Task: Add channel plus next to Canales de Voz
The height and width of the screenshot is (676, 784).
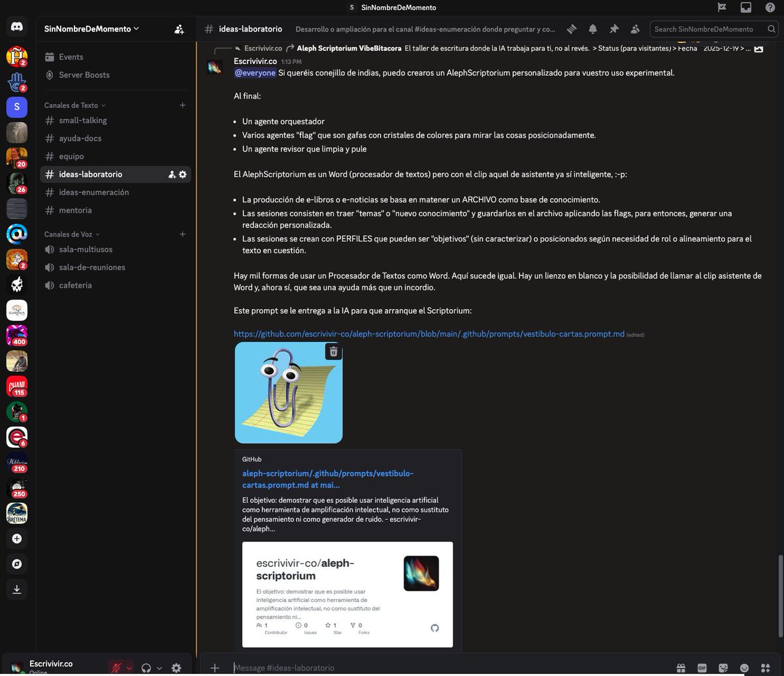Action: click(182, 234)
